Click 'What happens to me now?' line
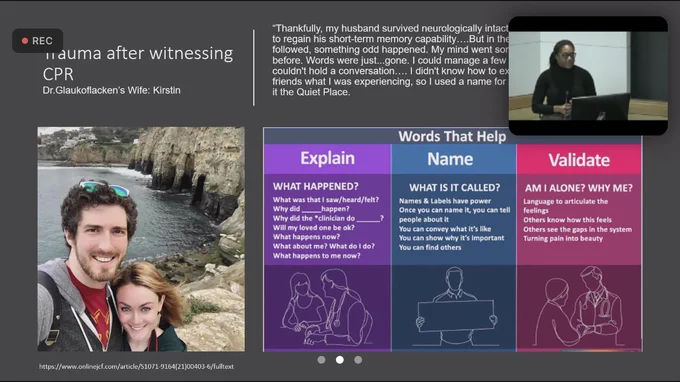Image resolution: width=680 pixels, height=382 pixels. click(317, 256)
